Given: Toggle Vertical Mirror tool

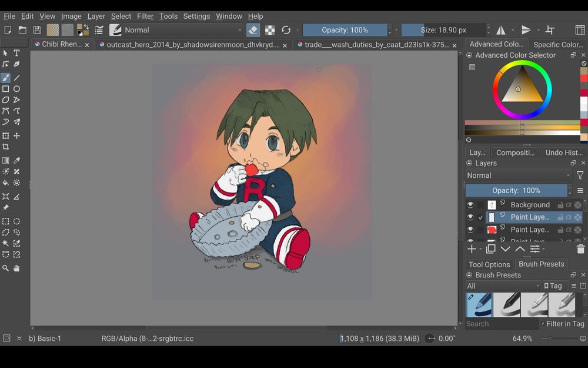Looking at the screenshot, I should point(526,30).
